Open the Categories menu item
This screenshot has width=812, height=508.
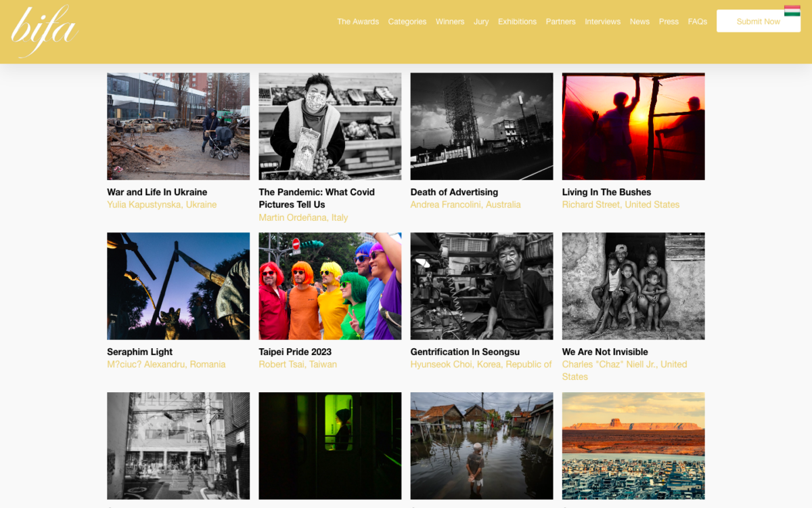407,22
